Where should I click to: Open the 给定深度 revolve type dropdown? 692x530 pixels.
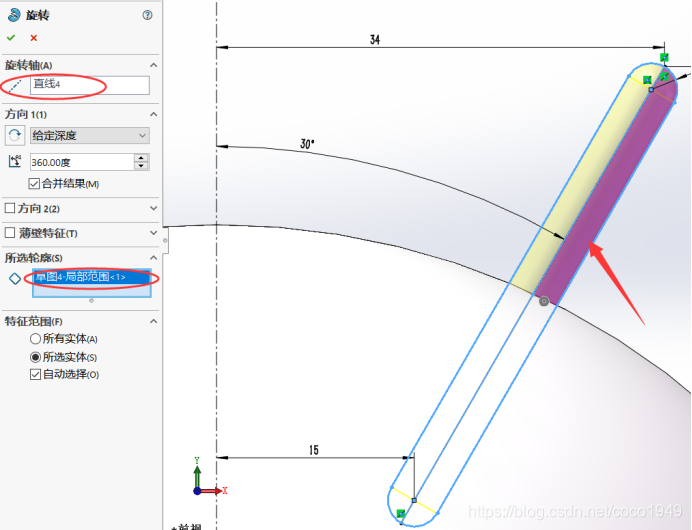tap(90, 135)
